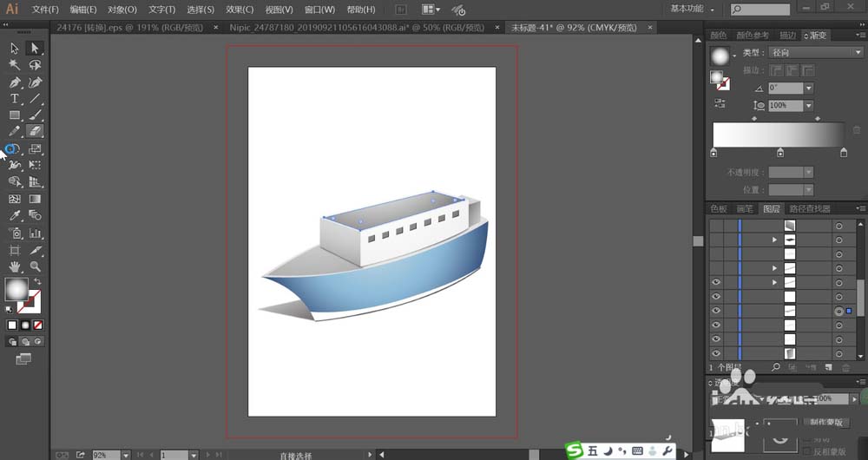Select the Paintbrush tool

(x=35, y=115)
